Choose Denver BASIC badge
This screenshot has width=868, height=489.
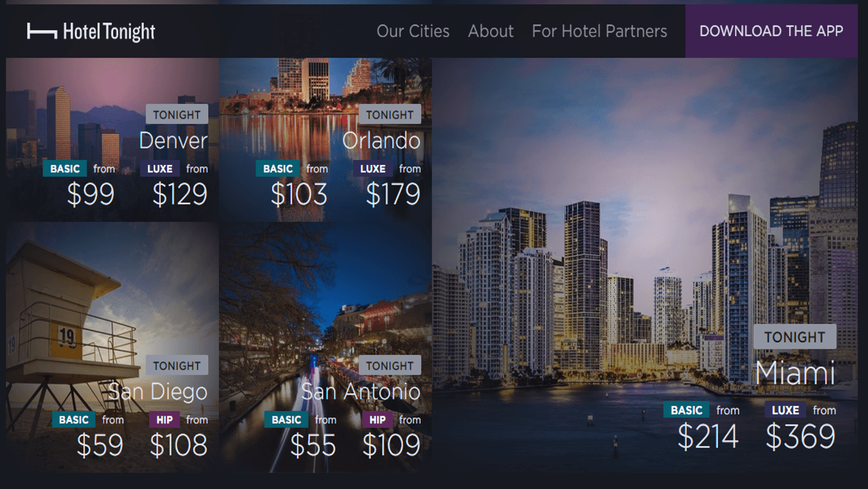(x=65, y=169)
